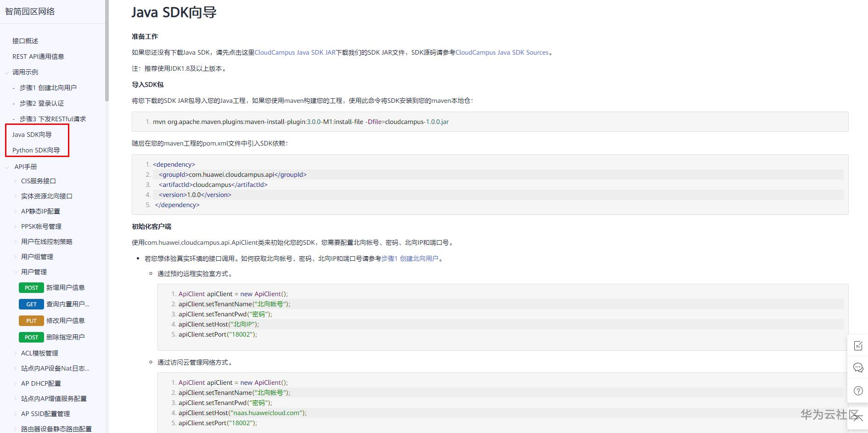The height and width of the screenshot is (433, 868).
Task: Open REST API通用信息 in the sidebar
Action: (38, 56)
